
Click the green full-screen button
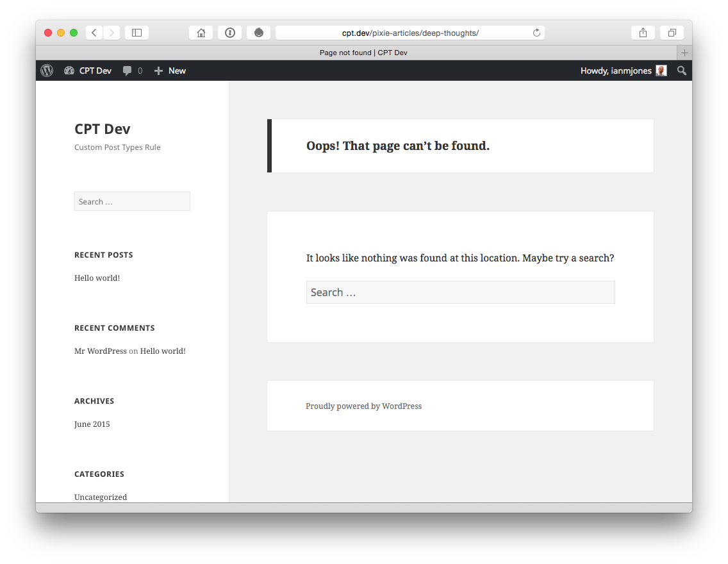(x=73, y=33)
